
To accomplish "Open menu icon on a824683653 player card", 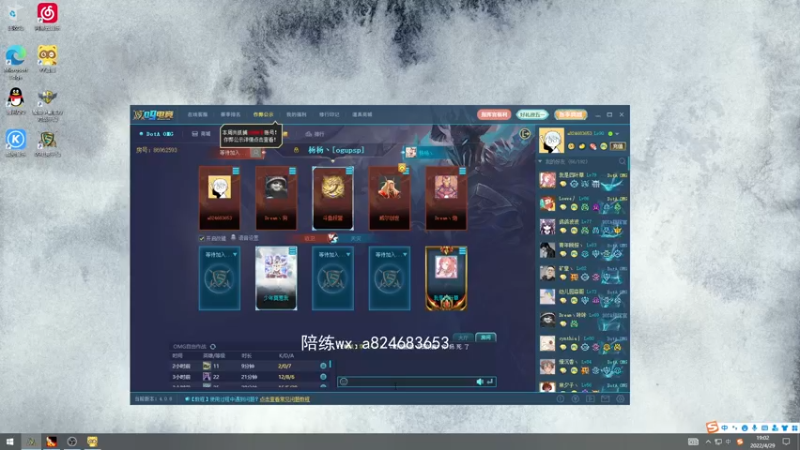I will 236,171.
